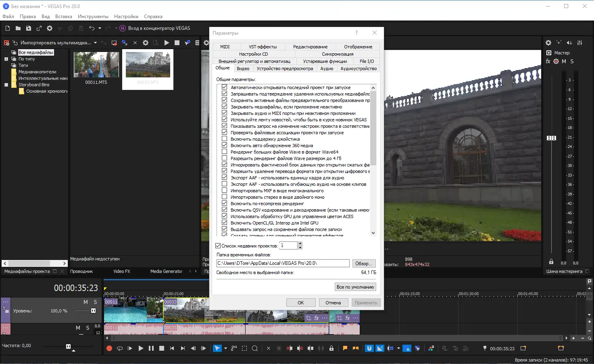Image resolution: width=594 pixels, height=364 pixels.
Task: Collapse the 'Storyboard Bins' tree node
Action: (x=6, y=85)
